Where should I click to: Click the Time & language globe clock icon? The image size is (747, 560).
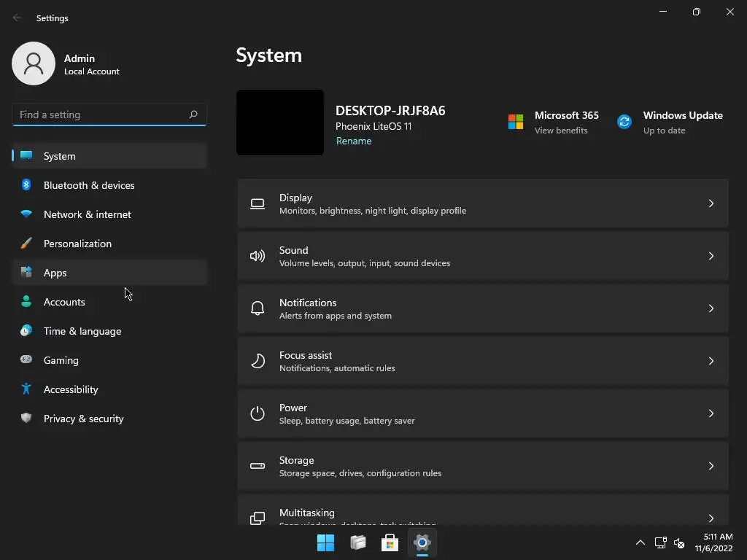[26, 330]
